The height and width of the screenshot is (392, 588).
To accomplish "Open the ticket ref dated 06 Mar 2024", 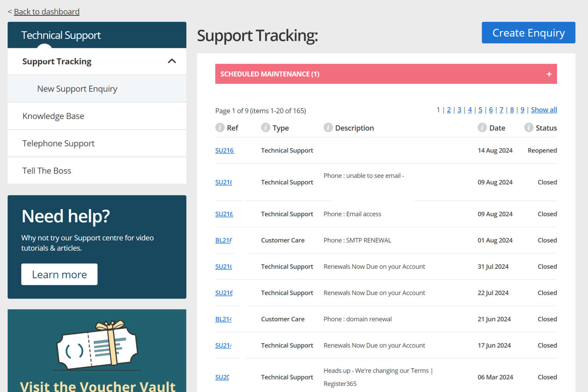I will 222,377.
